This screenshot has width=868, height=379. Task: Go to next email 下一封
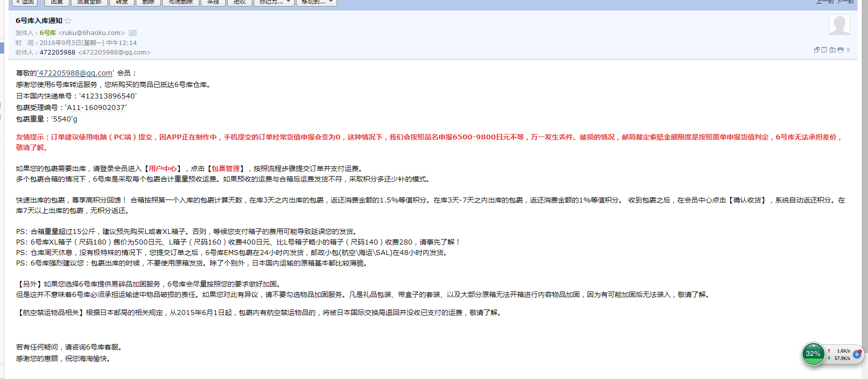click(x=846, y=1)
